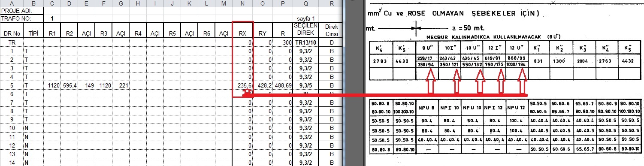Image resolution: width=644 pixels, height=166 pixels.
Task: Click the TR cell in DR No column
Action: (11, 43)
